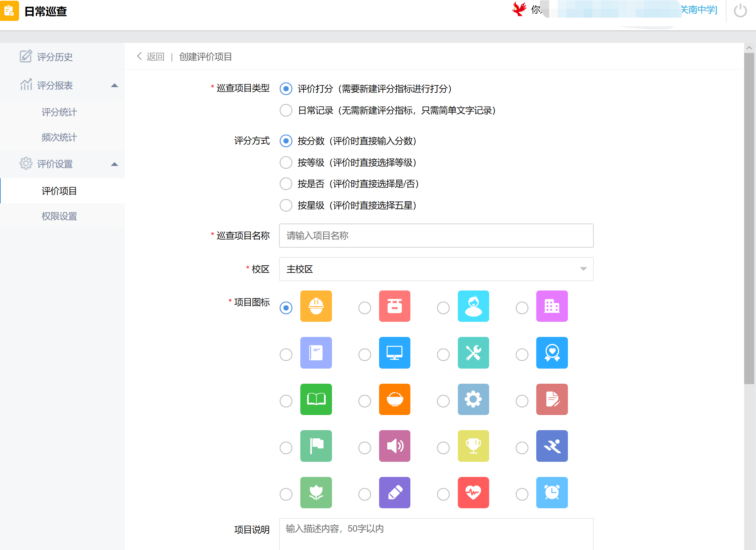
Task: Choose the pink loudspeaker icon
Action: (x=394, y=446)
